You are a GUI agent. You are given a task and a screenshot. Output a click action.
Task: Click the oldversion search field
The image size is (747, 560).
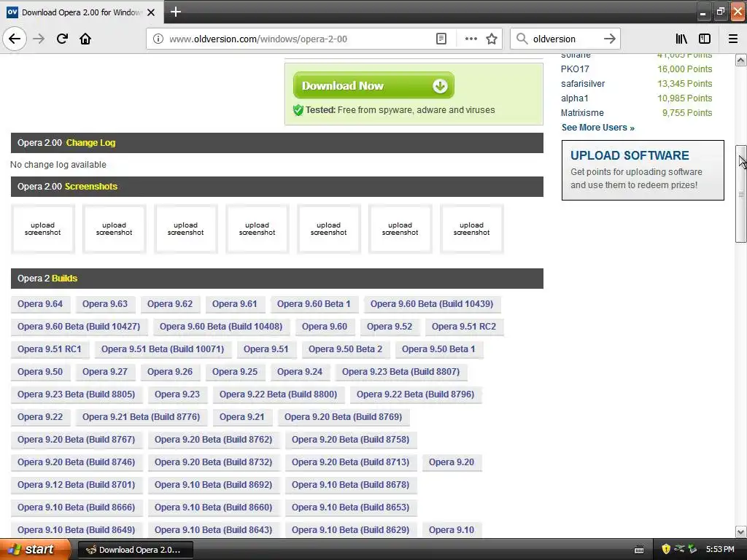pyautogui.click(x=565, y=39)
